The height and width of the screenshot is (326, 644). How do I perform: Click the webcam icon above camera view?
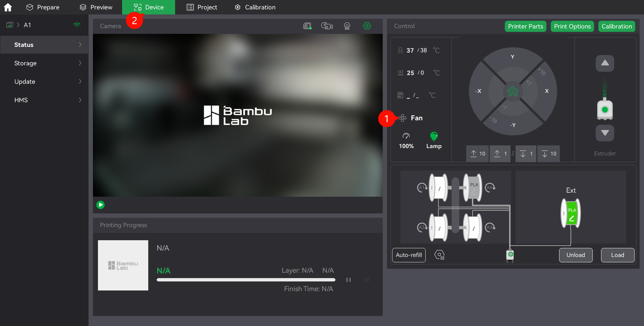tap(347, 26)
